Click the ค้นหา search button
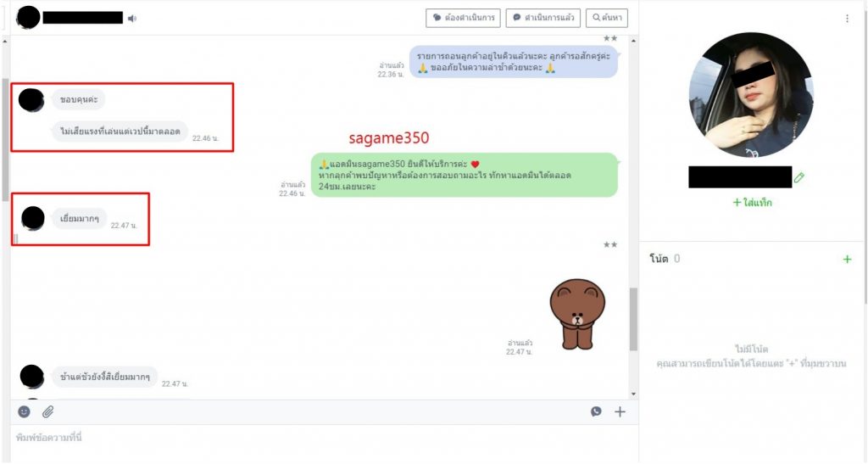The width and height of the screenshot is (868, 464). tap(609, 18)
